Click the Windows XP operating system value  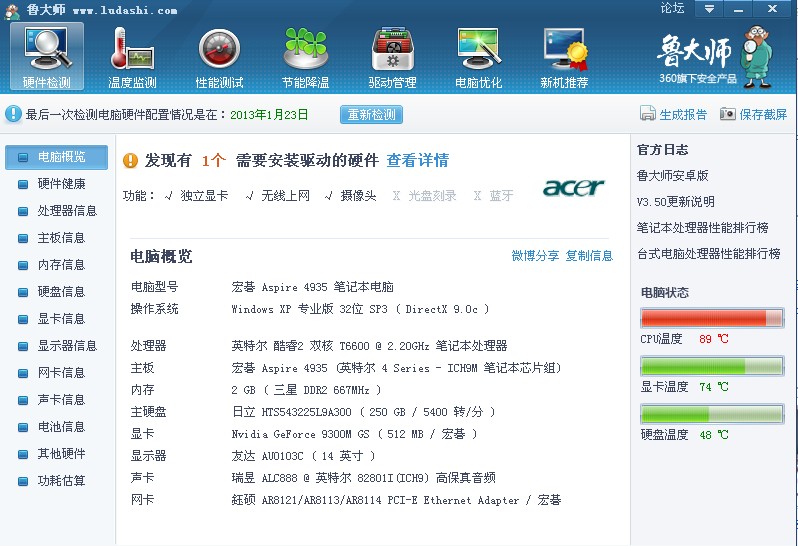point(360,309)
